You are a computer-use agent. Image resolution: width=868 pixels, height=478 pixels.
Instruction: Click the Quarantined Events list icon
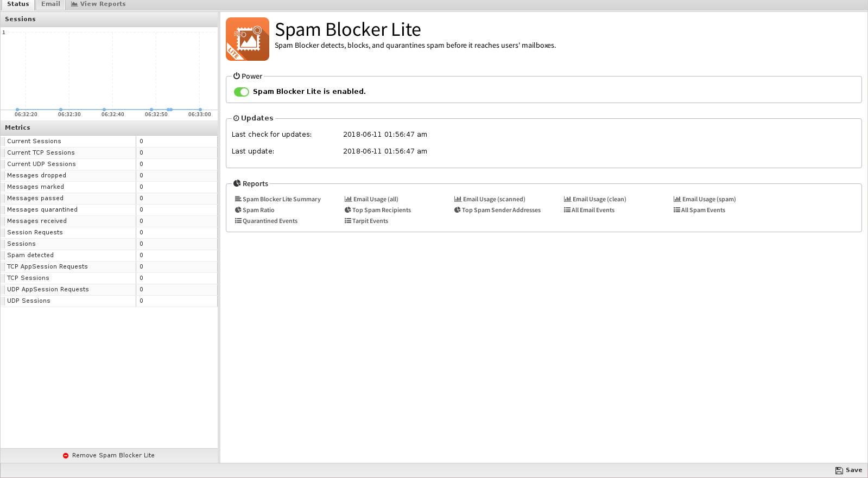tap(238, 221)
